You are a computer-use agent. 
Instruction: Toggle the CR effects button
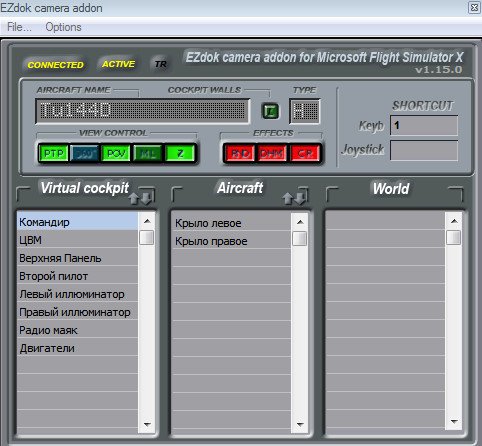[x=305, y=153]
